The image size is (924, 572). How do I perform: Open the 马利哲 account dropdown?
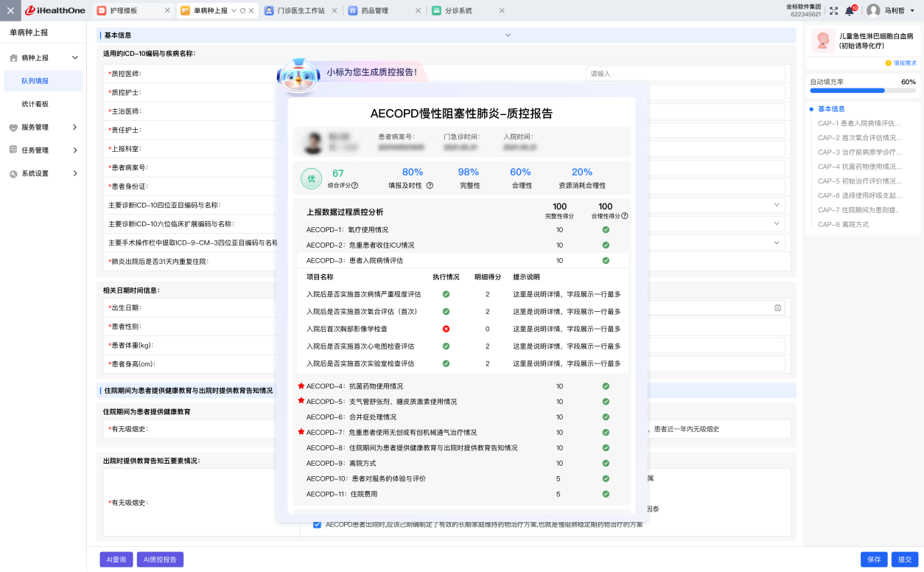(895, 10)
